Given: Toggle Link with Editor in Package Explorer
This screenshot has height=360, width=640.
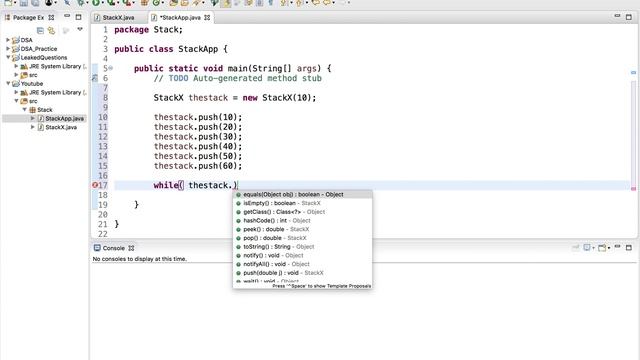Looking at the screenshot, I should point(51,30).
